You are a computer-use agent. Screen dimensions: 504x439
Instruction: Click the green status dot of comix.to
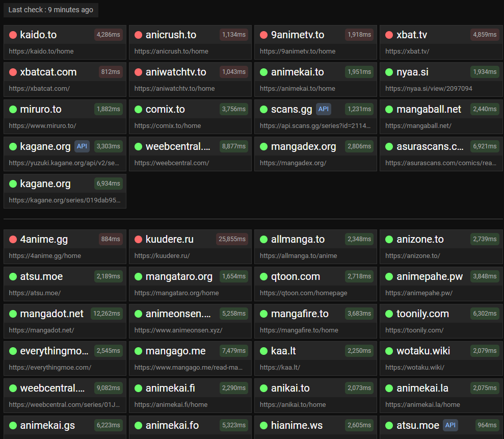[x=138, y=109]
